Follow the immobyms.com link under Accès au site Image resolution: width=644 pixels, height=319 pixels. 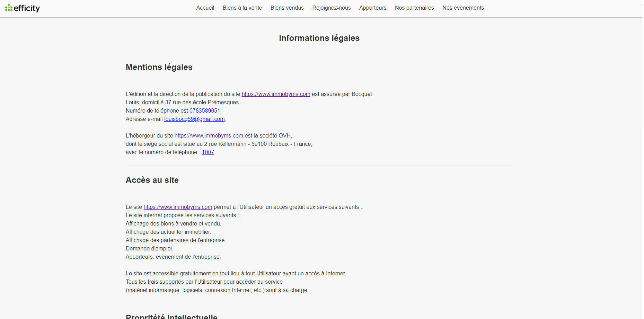(x=178, y=207)
